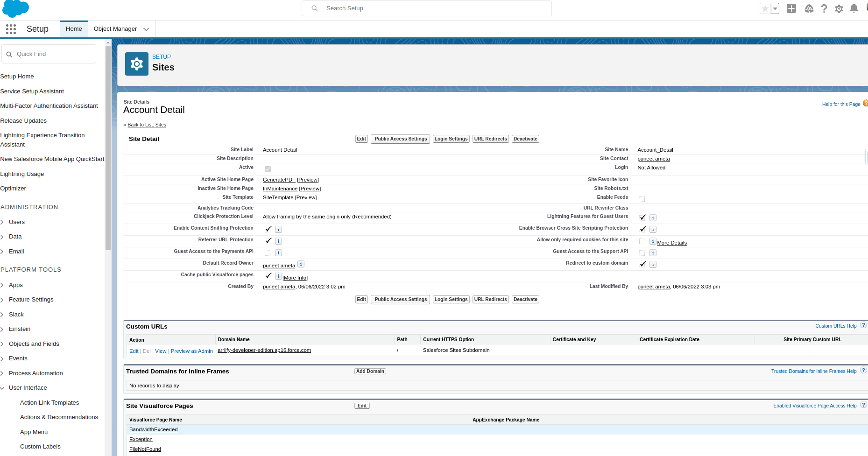Toggle Cache public Visualforce pages checkbox
The height and width of the screenshot is (456, 868).
[x=268, y=276]
